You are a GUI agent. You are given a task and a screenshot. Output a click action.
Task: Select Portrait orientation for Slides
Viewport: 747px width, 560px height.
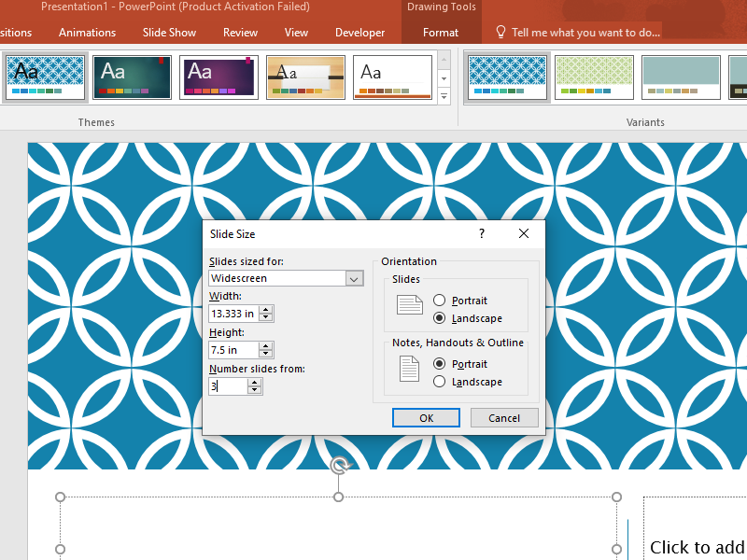(440, 301)
